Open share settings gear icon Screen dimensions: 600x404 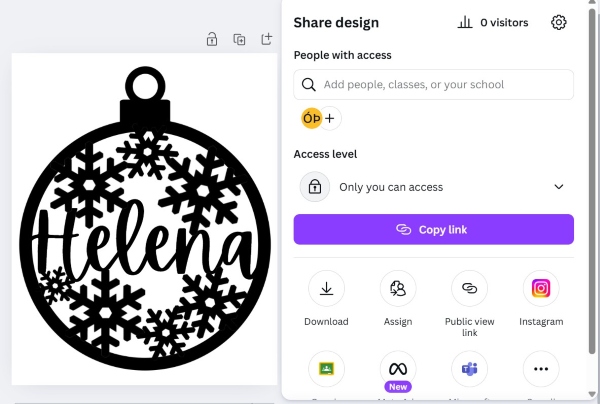pos(559,22)
